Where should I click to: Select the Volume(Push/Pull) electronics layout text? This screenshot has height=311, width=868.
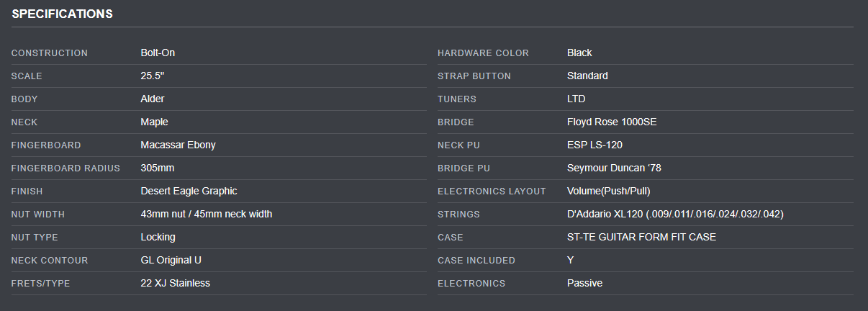pyautogui.click(x=608, y=191)
